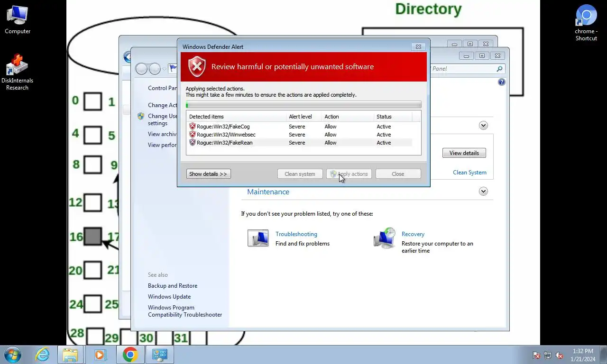Image resolution: width=607 pixels, height=364 pixels.
Task: Click the Back arrow in Action Center
Action: point(141,69)
